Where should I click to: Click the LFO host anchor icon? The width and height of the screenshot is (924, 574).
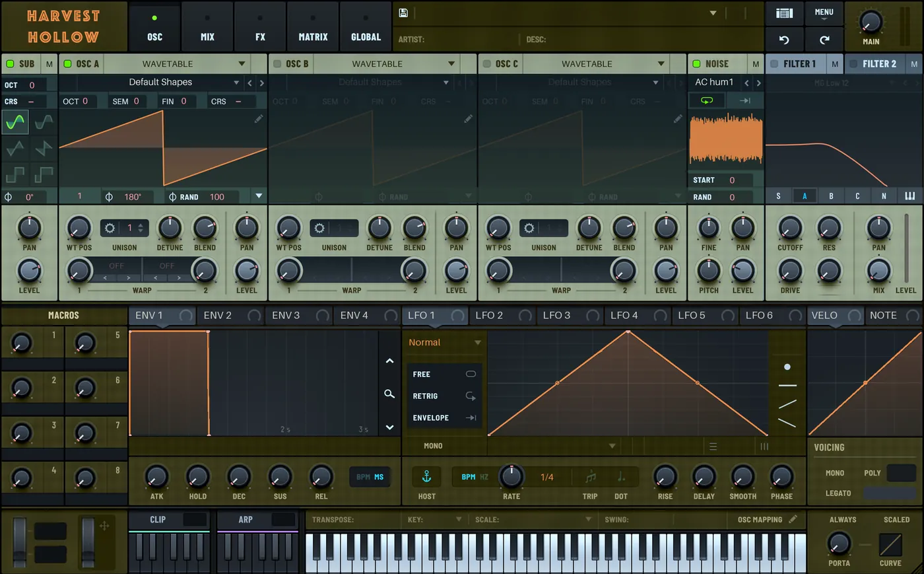426,476
